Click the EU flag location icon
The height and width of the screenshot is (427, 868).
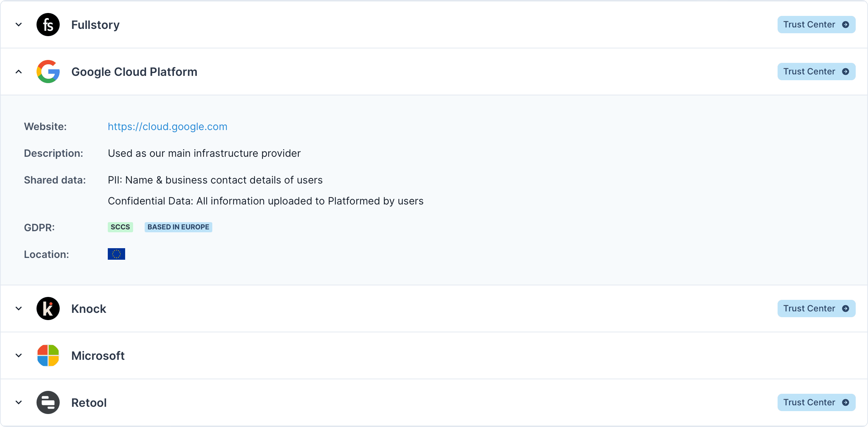pos(116,254)
